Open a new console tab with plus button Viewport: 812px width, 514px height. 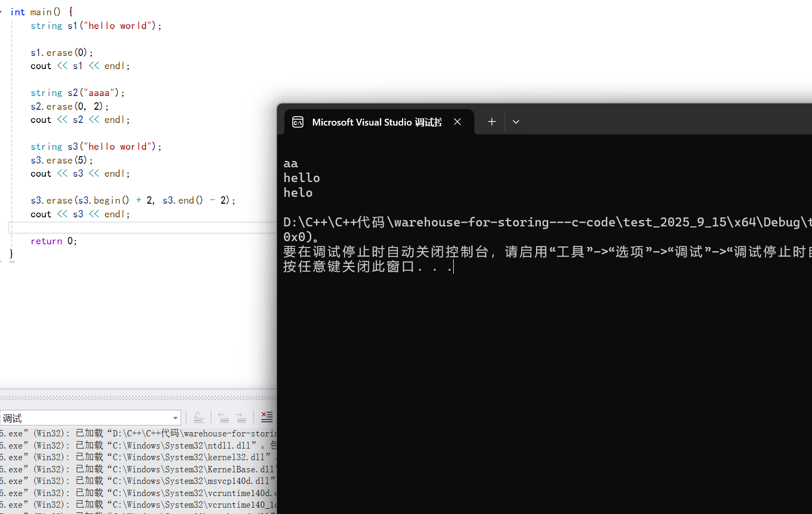click(x=492, y=122)
